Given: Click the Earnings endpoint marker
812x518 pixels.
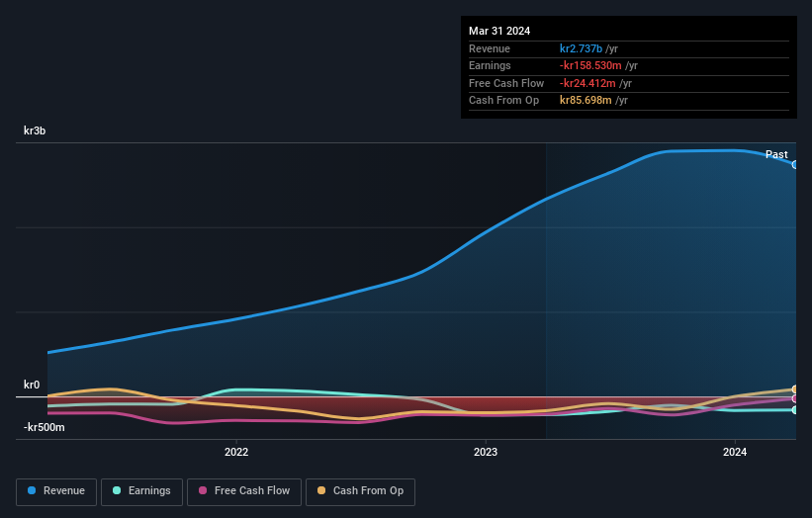Looking at the screenshot, I should (x=795, y=410).
